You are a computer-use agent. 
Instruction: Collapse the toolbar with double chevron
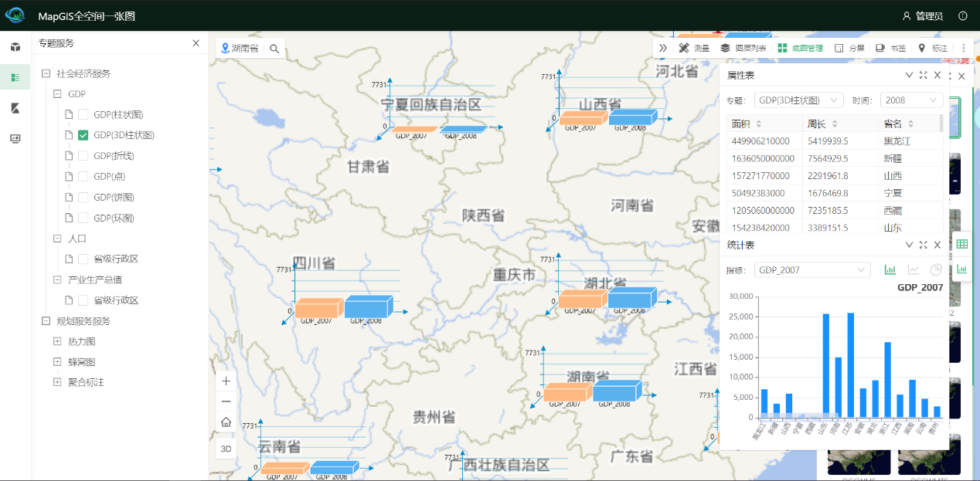point(663,48)
